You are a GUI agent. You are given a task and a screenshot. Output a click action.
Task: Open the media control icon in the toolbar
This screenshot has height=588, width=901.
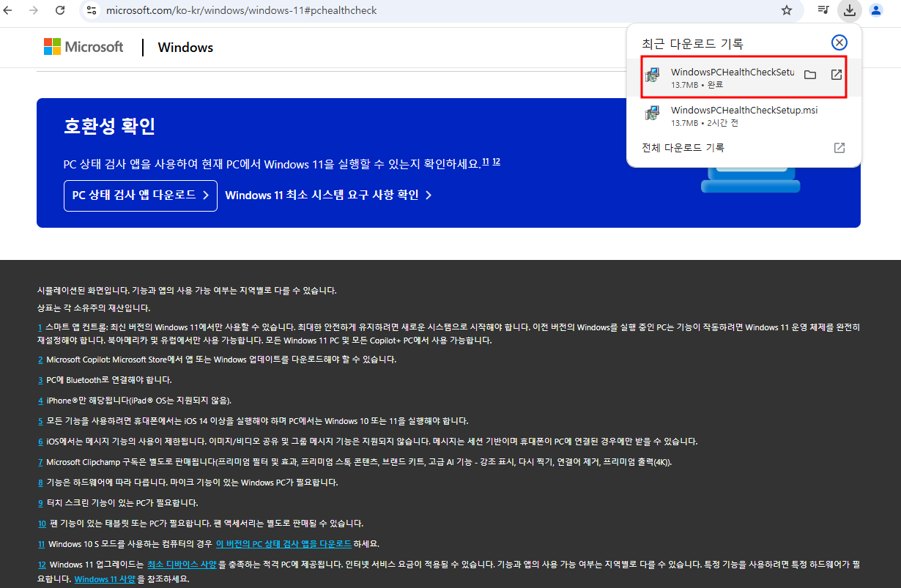click(x=823, y=10)
